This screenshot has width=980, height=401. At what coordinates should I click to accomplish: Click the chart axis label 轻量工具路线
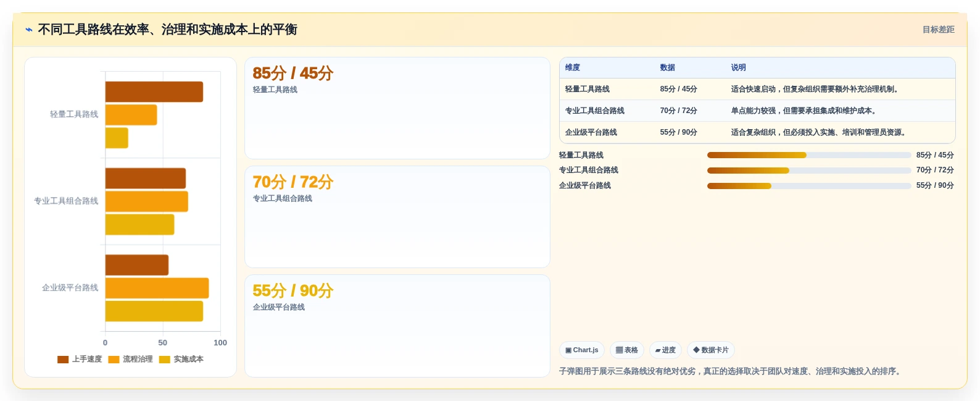74,114
